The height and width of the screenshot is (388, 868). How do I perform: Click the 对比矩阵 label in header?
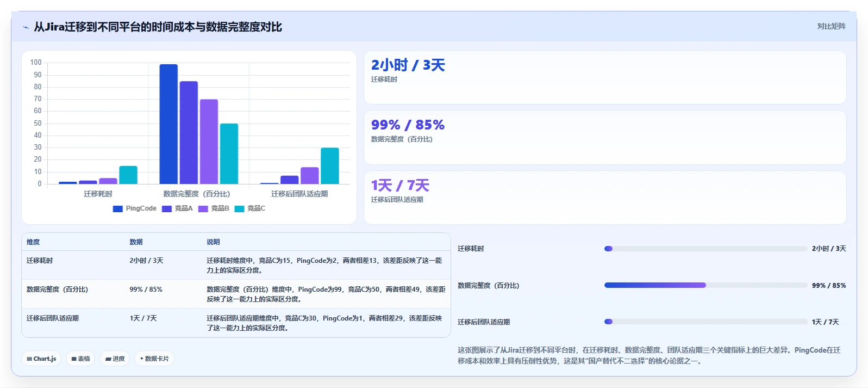point(831,26)
